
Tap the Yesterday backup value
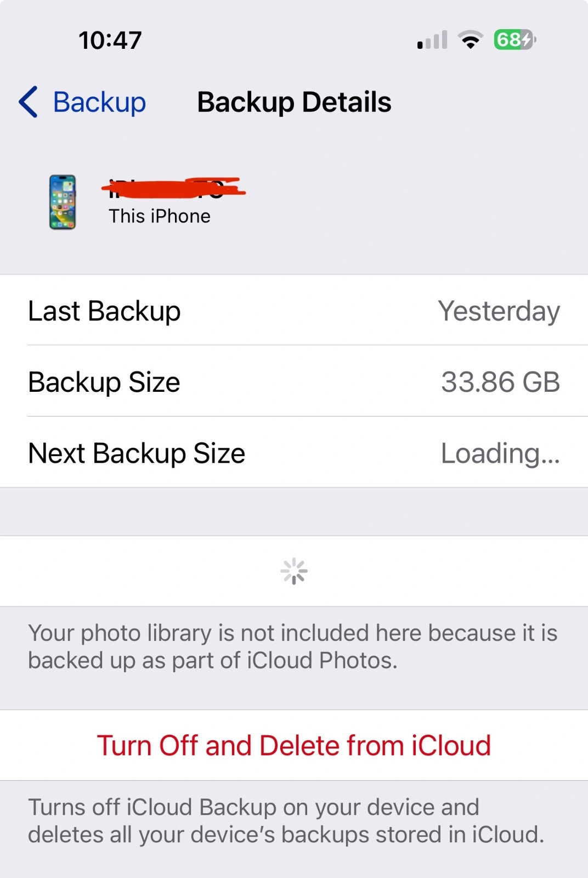[x=499, y=311]
